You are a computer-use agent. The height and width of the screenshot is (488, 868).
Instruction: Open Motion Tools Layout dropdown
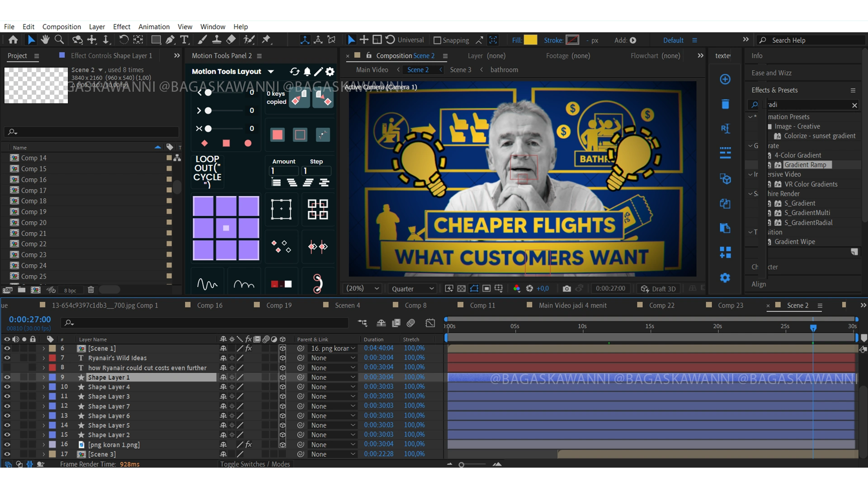pyautogui.click(x=271, y=71)
